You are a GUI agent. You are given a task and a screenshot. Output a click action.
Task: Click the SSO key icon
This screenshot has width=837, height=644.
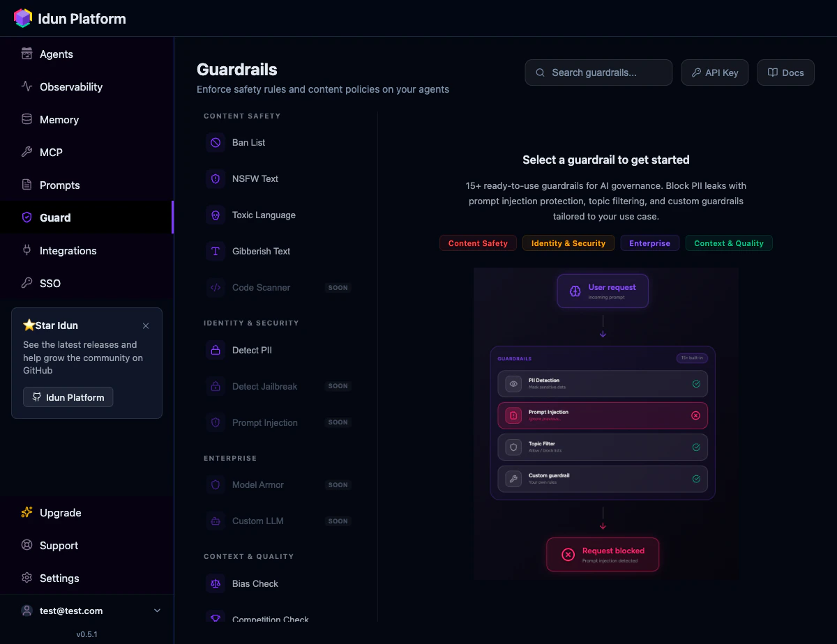click(x=27, y=283)
